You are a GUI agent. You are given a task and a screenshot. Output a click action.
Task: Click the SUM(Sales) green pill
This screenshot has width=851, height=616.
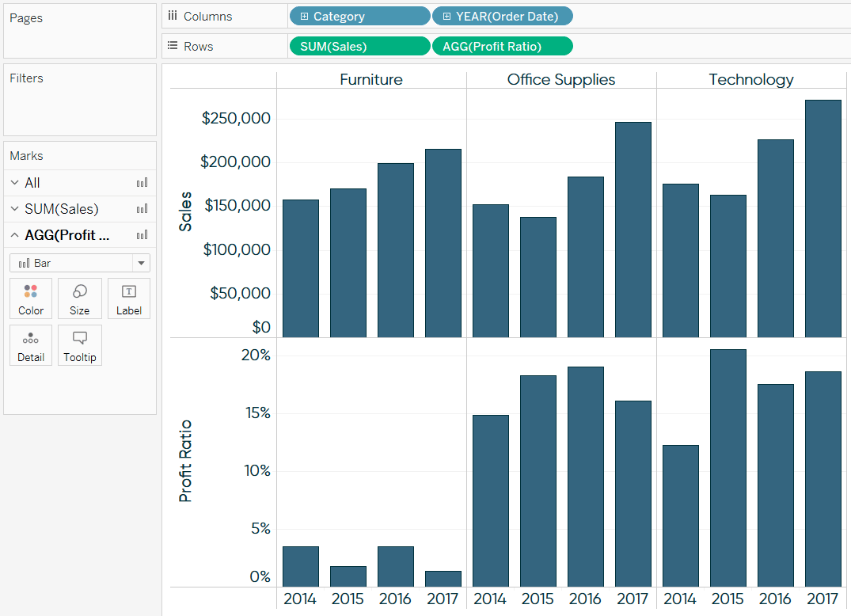coord(359,46)
